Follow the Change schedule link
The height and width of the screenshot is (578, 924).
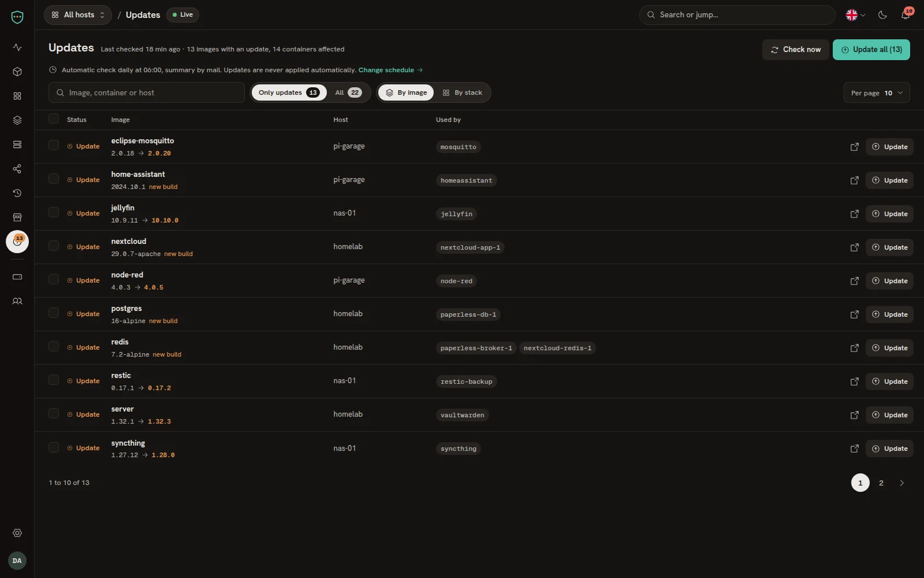coord(390,70)
